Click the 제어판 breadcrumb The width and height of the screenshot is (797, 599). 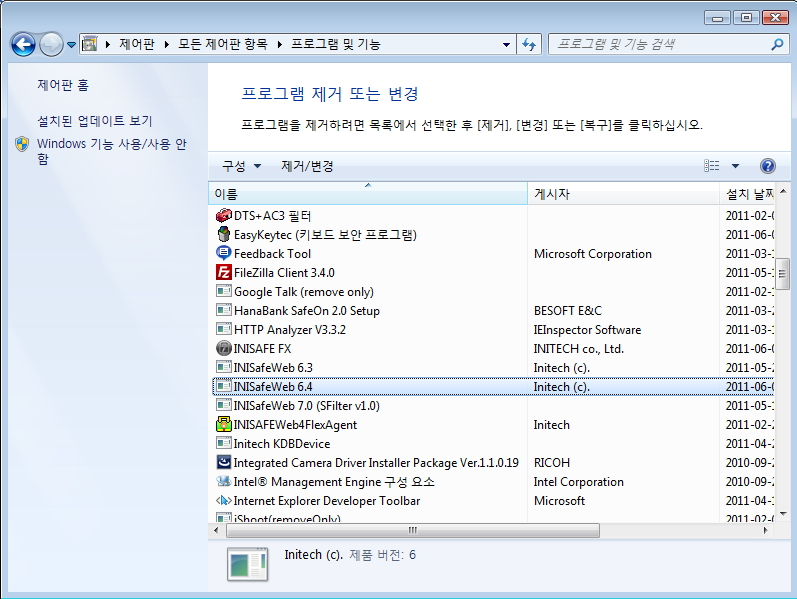point(137,44)
